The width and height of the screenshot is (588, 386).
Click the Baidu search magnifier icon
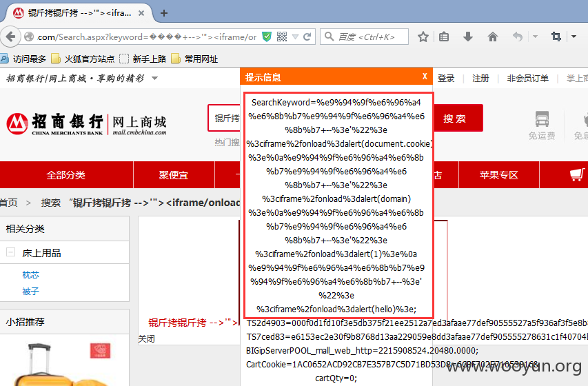click(x=329, y=37)
